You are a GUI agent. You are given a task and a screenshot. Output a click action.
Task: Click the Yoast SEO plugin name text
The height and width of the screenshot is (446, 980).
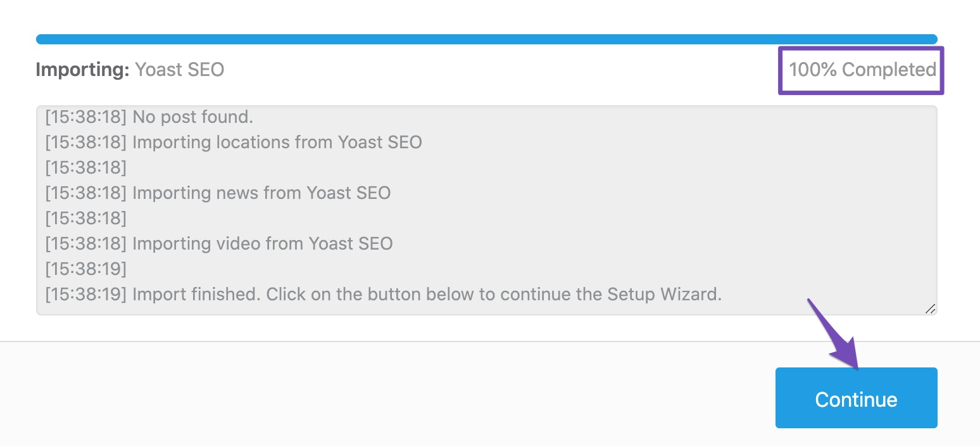tap(179, 70)
